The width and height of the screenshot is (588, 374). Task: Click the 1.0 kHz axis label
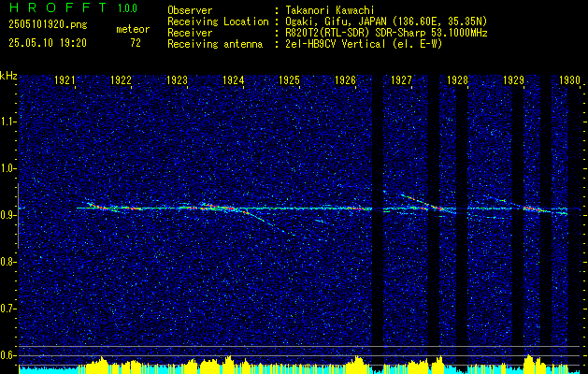point(8,168)
